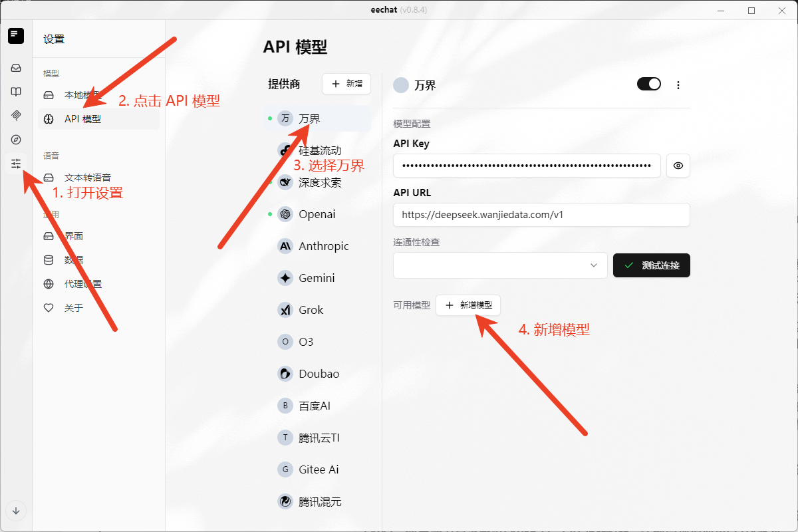Screen dimensions: 798x532
Task: Click the 测试连接 button
Action: pos(652,265)
